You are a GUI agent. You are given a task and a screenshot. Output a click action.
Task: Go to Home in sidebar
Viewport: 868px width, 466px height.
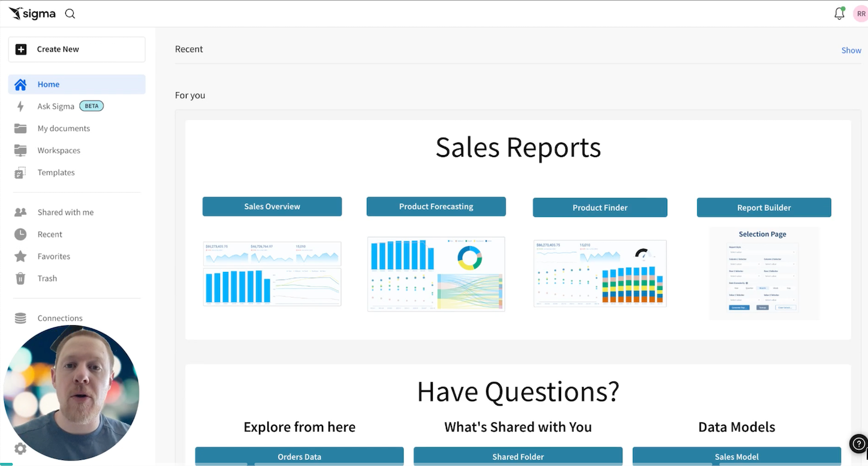click(x=77, y=84)
